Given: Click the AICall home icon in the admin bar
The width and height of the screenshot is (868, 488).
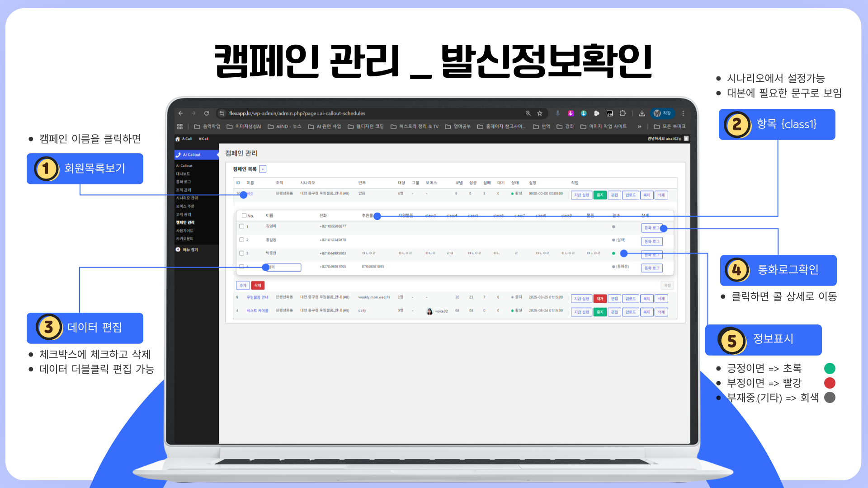Looking at the screenshot, I should point(178,139).
